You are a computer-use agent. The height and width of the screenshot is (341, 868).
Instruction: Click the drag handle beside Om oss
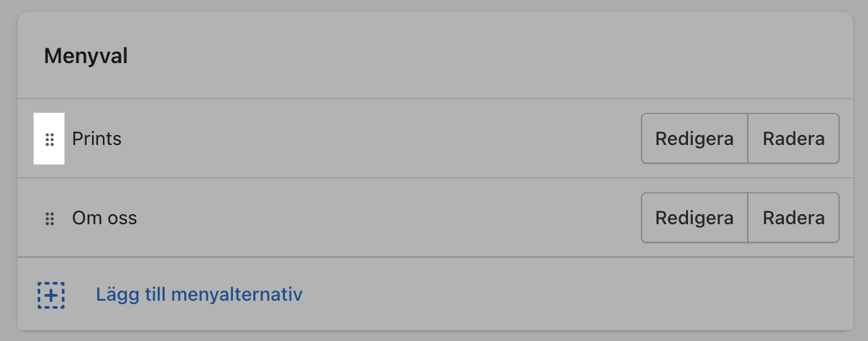(x=49, y=218)
